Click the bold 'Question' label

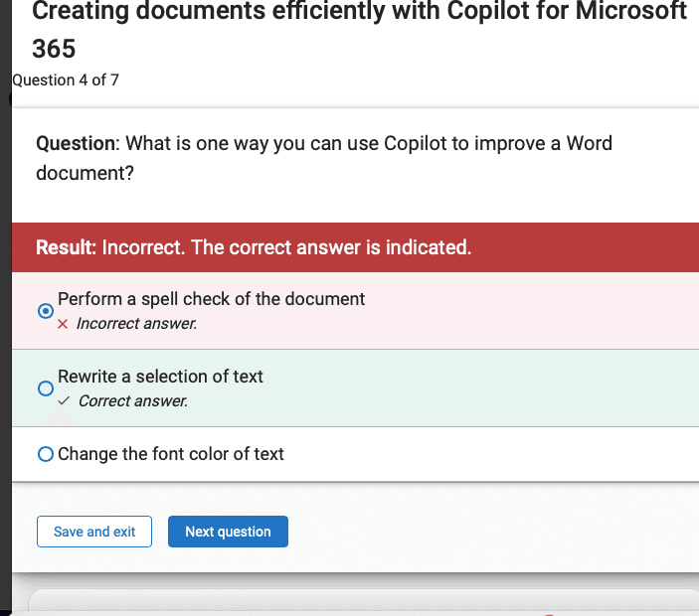coord(76,143)
